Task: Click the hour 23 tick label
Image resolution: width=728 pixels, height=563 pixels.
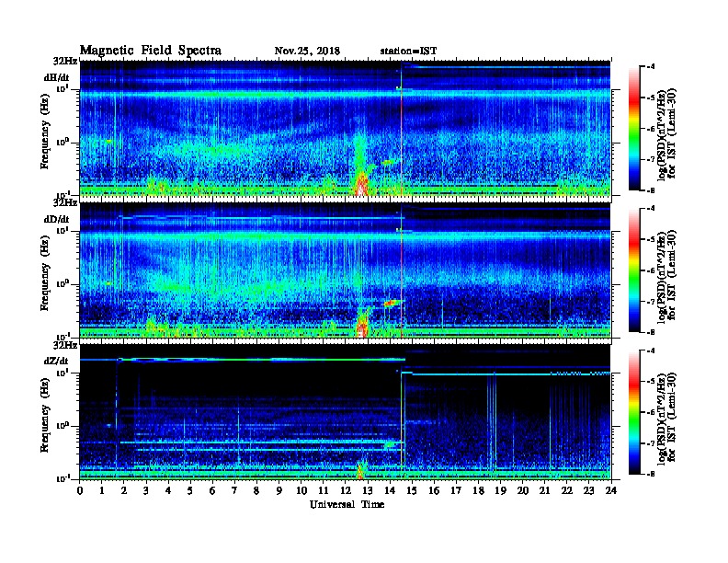Action: pyautogui.click(x=588, y=491)
